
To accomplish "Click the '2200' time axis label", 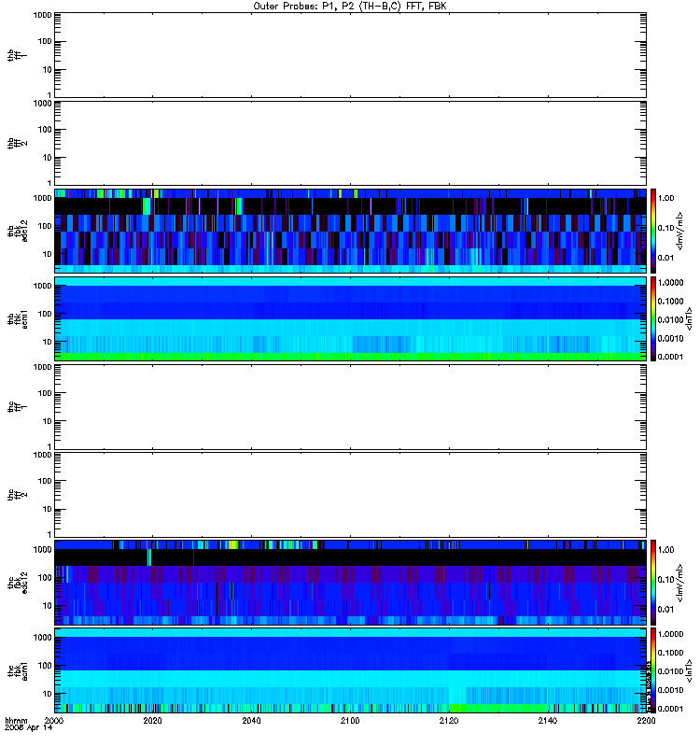I will coord(646,720).
